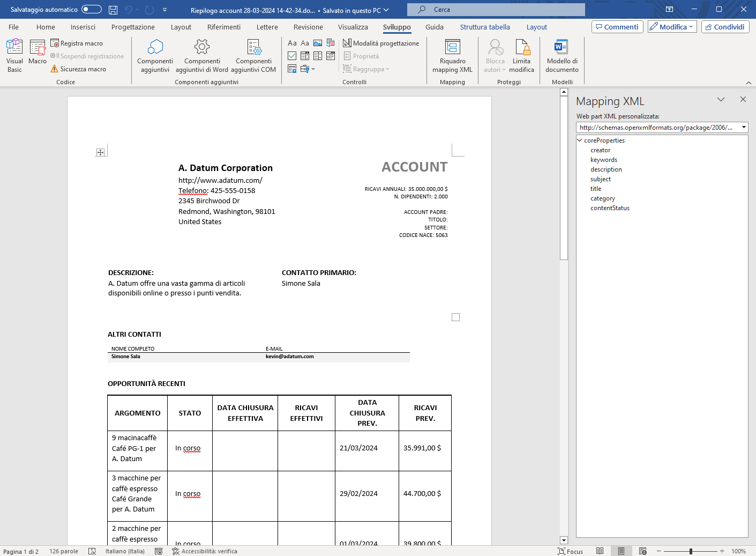
Task: Open Componenti aggiuntivi COM
Action: click(x=253, y=56)
